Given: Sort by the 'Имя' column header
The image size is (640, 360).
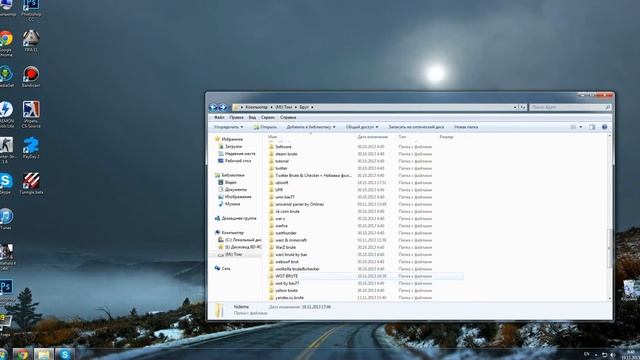Looking at the screenshot, I should [272, 137].
